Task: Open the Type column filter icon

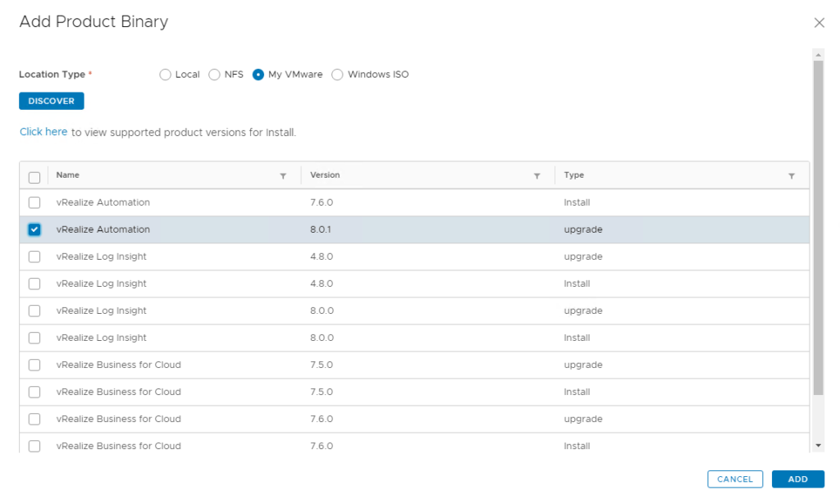Action: click(792, 176)
